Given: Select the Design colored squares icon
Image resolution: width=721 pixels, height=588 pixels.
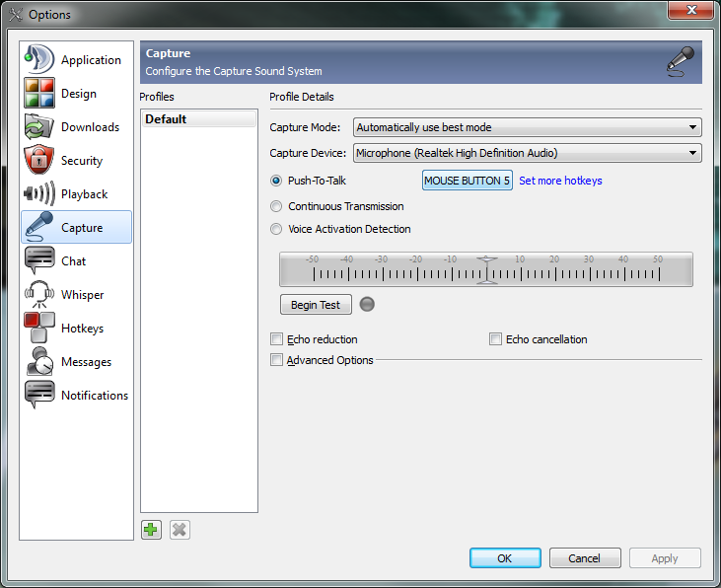Looking at the screenshot, I should pyautogui.click(x=39, y=93).
